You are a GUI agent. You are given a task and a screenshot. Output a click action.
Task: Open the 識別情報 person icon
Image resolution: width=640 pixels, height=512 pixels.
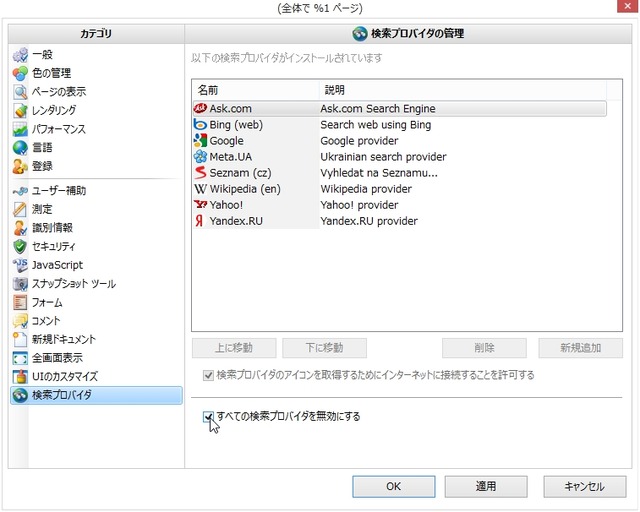coord(20,228)
